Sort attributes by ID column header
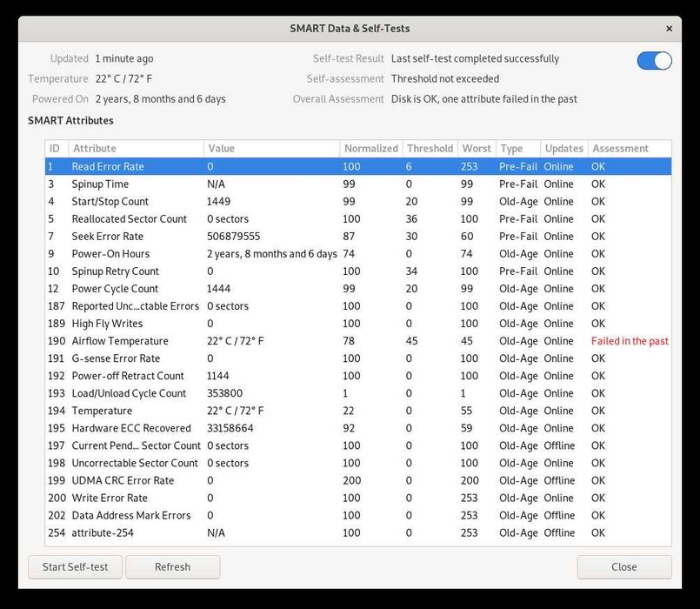Screen dimensions: 700x609 tap(57, 149)
